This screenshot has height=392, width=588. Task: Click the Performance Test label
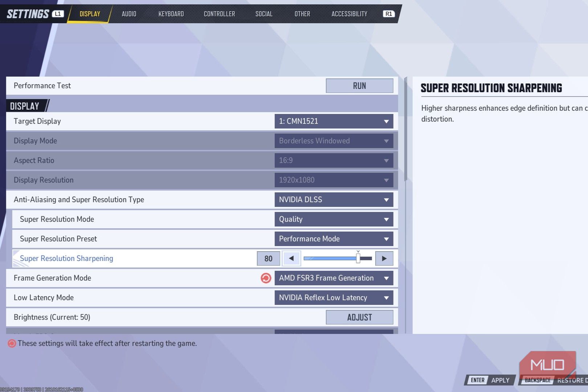pyautogui.click(x=42, y=86)
